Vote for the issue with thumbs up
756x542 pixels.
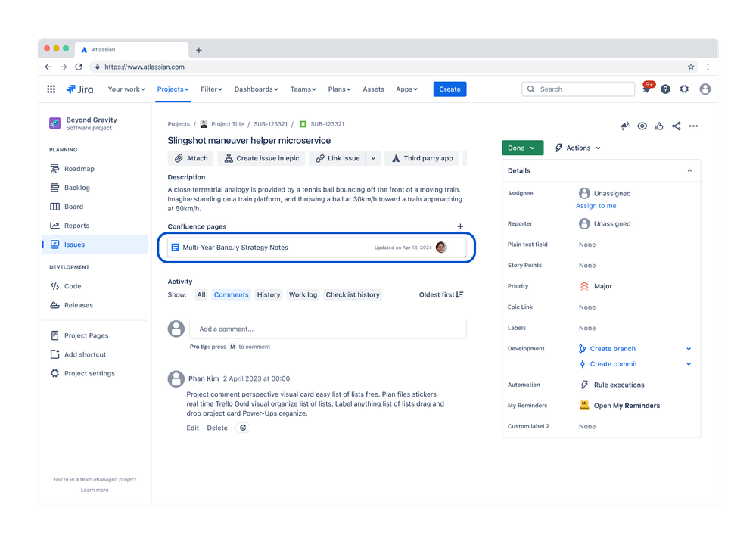click(x=658, y=126)
